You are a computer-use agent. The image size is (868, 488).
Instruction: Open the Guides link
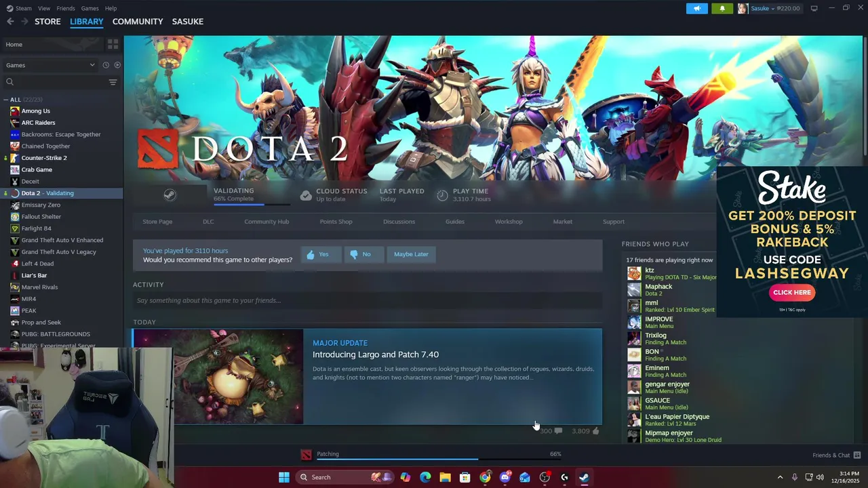[455, 222]
